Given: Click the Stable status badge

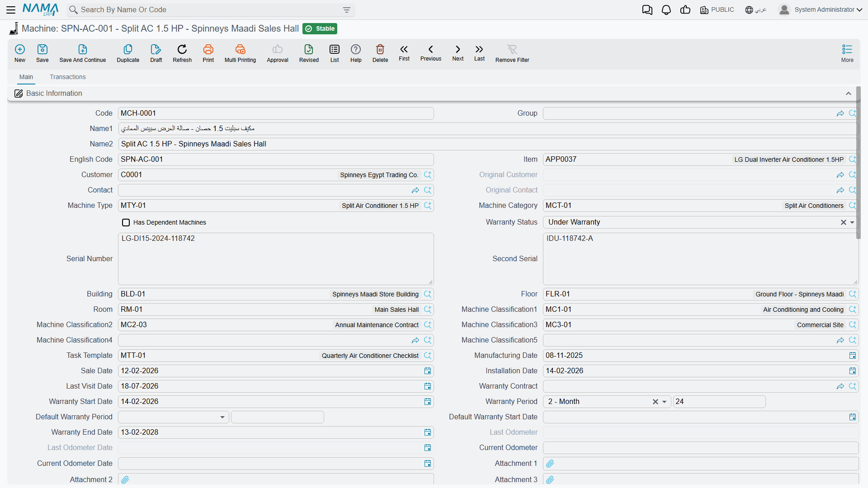Looking at the screenshot, I should tap(320, 29).
